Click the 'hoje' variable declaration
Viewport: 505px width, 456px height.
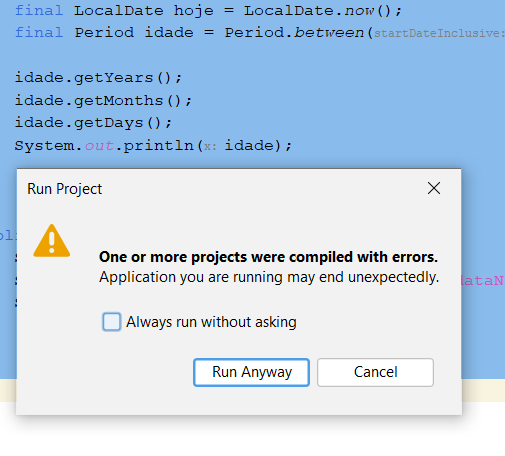[193, 11]
